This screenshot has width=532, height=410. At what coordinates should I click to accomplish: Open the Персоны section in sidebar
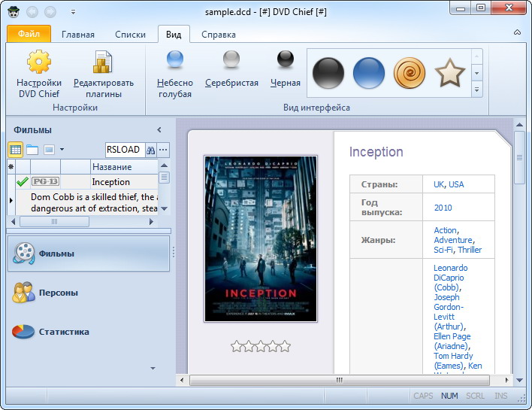(59, 293)
